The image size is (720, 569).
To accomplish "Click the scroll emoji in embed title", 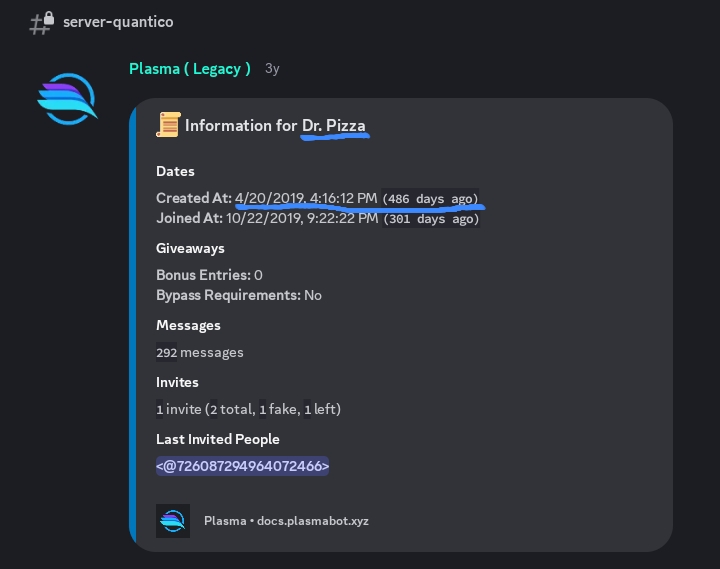I will tap(168, 125).
